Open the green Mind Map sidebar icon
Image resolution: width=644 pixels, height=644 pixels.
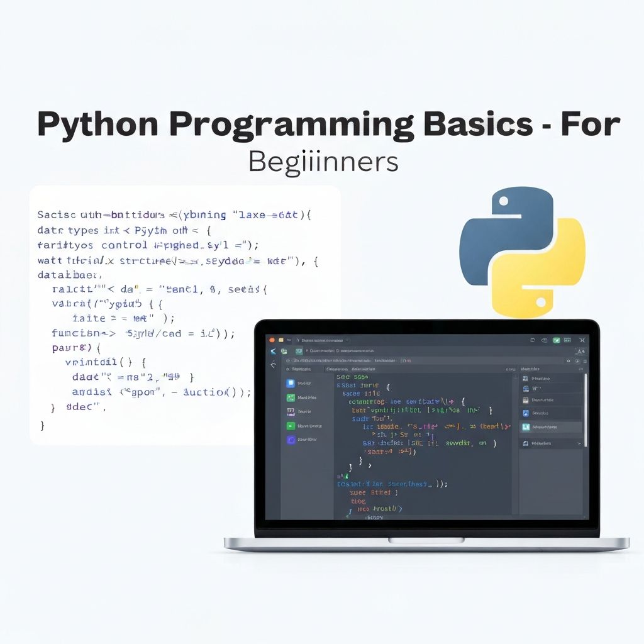[291, 397]
